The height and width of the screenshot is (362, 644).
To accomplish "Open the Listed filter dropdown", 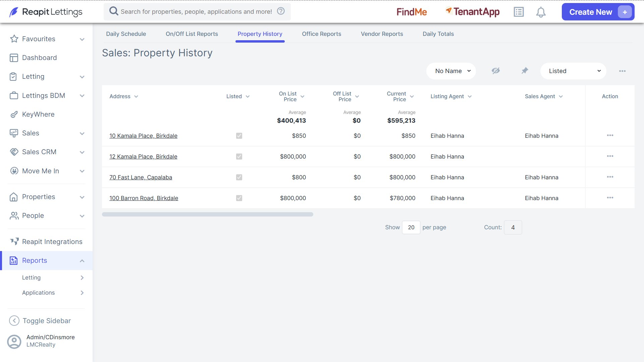I will (x=573, y=71).
